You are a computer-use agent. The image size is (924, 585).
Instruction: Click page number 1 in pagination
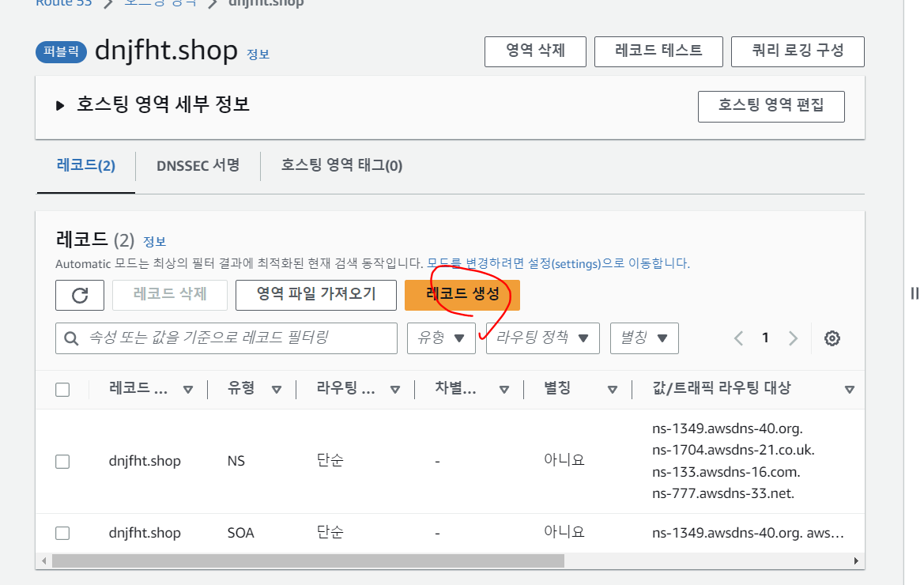click(765, 338)
